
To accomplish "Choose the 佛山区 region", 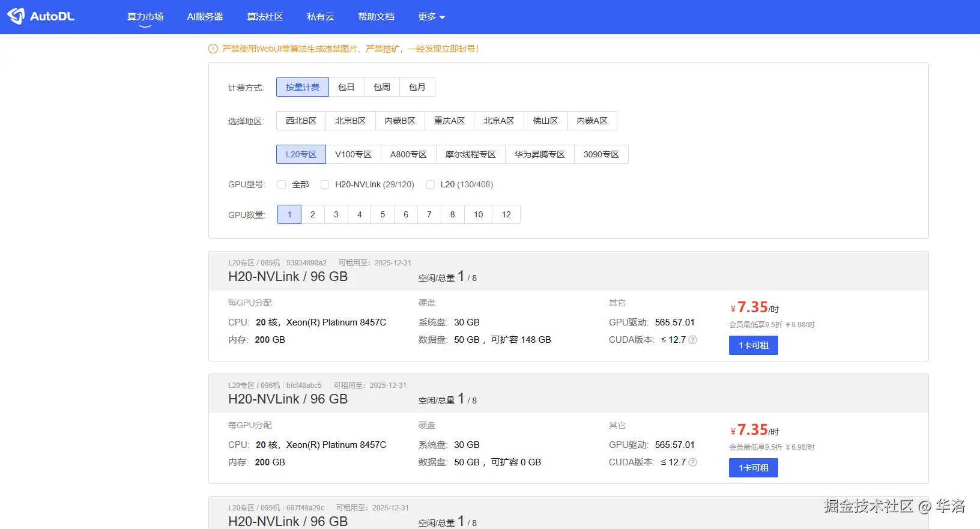I will click(x=546, y=121).
